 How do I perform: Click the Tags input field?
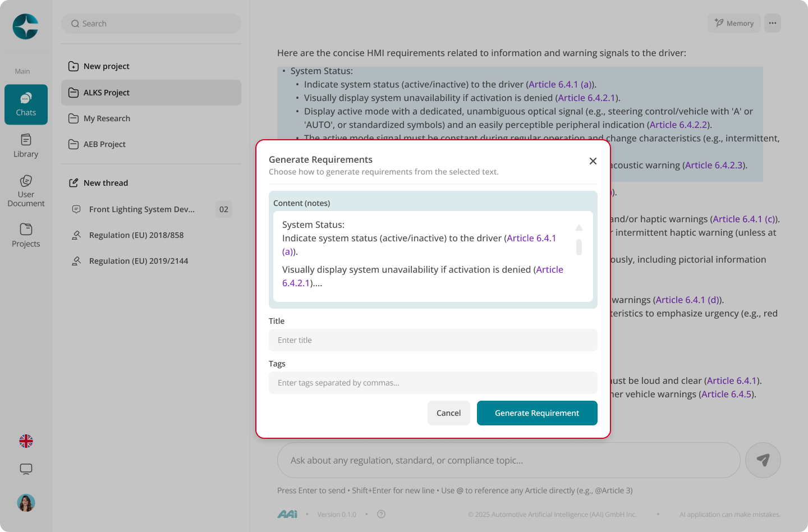click(433, 383)
